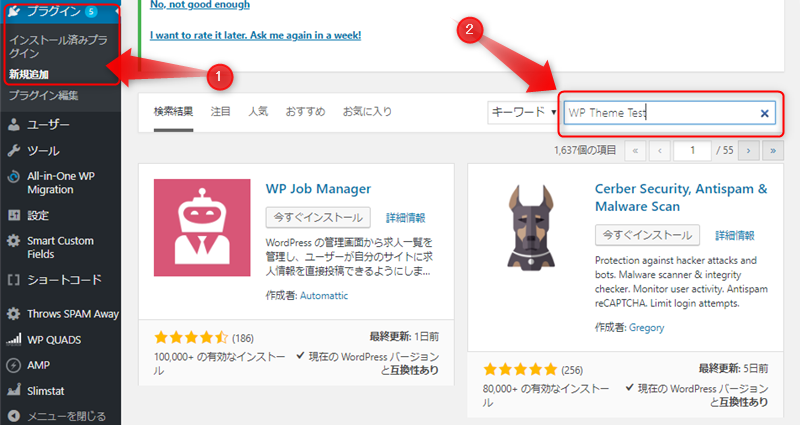This screenshot has height=425, width=800.
Task: Click the Users person icon
Action: (x=14, y=124)
